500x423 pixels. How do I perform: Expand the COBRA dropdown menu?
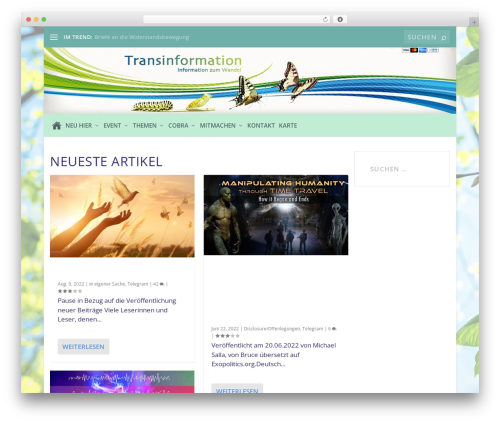click(x=181, y=126)
